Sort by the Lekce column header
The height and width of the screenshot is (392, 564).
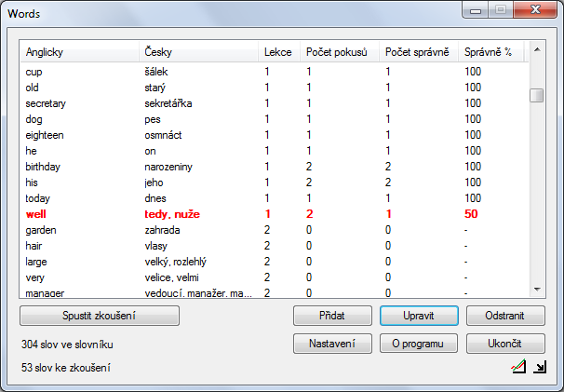coord(279,52)
